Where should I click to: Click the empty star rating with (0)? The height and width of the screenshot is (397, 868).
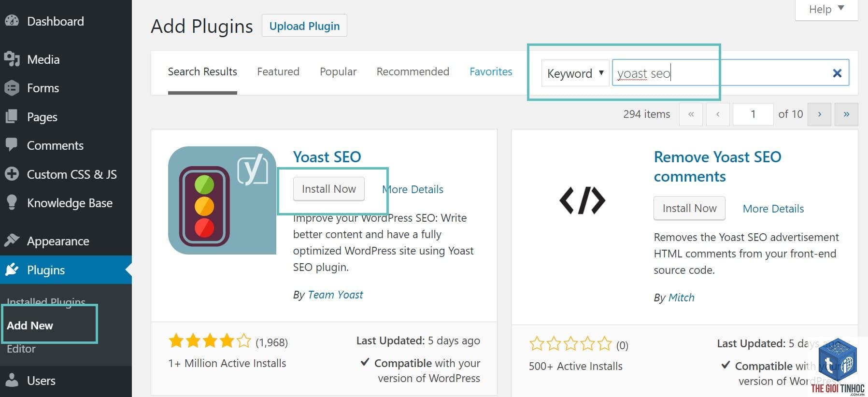point(570,344)
